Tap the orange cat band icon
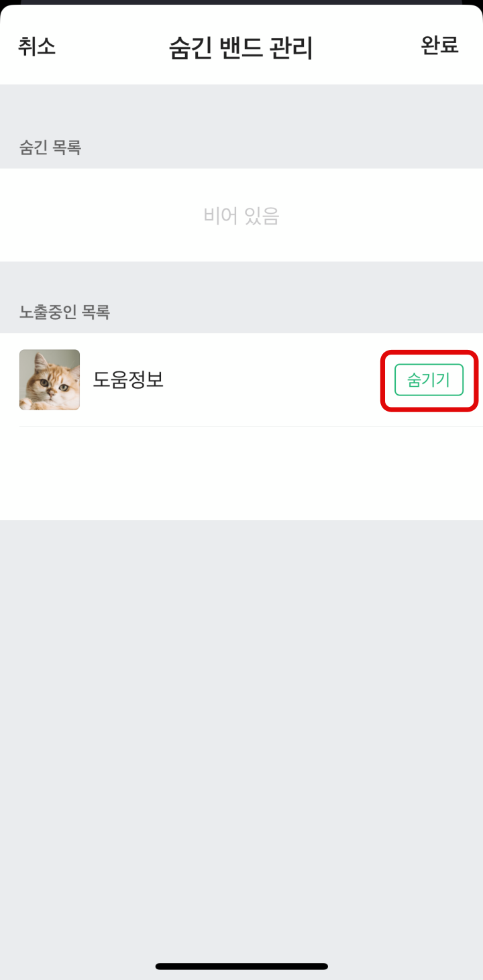 [x=50, y=379]
